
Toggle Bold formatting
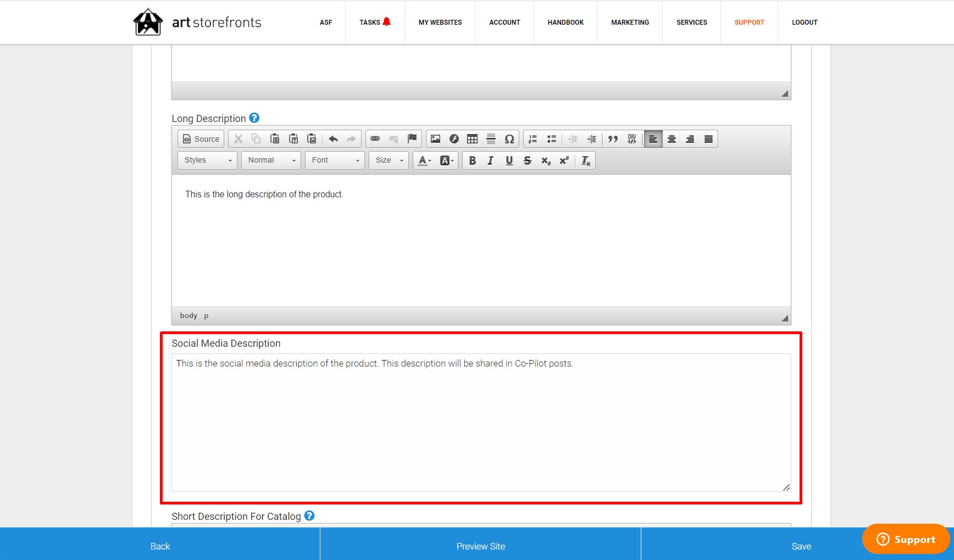point(472,160)
